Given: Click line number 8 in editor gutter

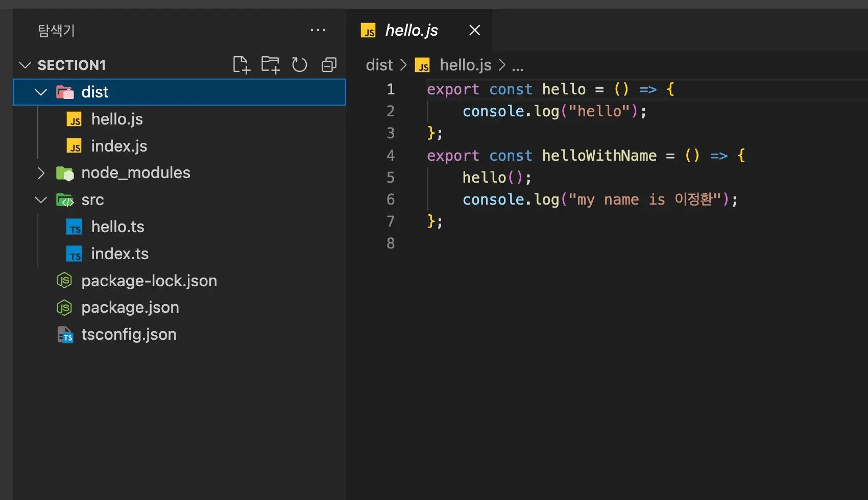Looking at the screenshot, I should pyautogui.click(x=391, y=243).
